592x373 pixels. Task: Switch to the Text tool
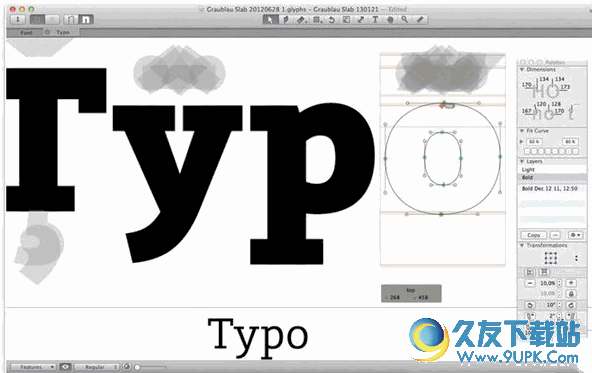click(x=375, y=20)
